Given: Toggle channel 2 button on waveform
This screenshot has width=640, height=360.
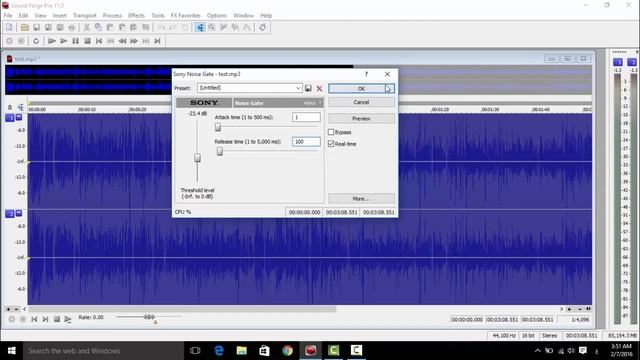Looking at the screenshot, I should [x=10, y=214].
